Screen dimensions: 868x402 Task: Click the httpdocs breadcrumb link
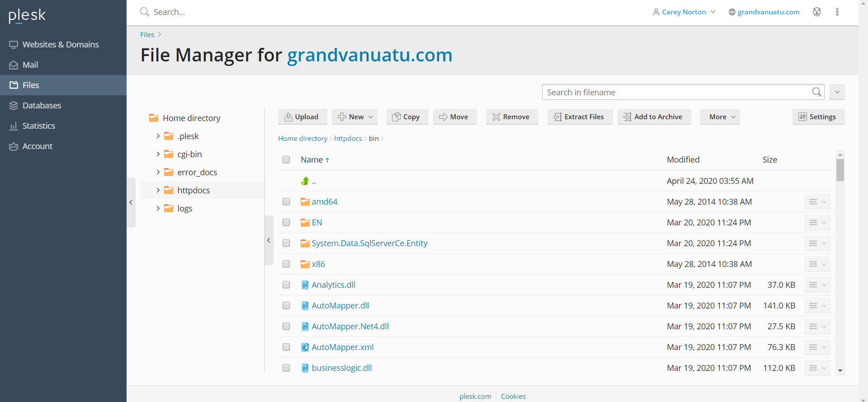pos(348,138)
